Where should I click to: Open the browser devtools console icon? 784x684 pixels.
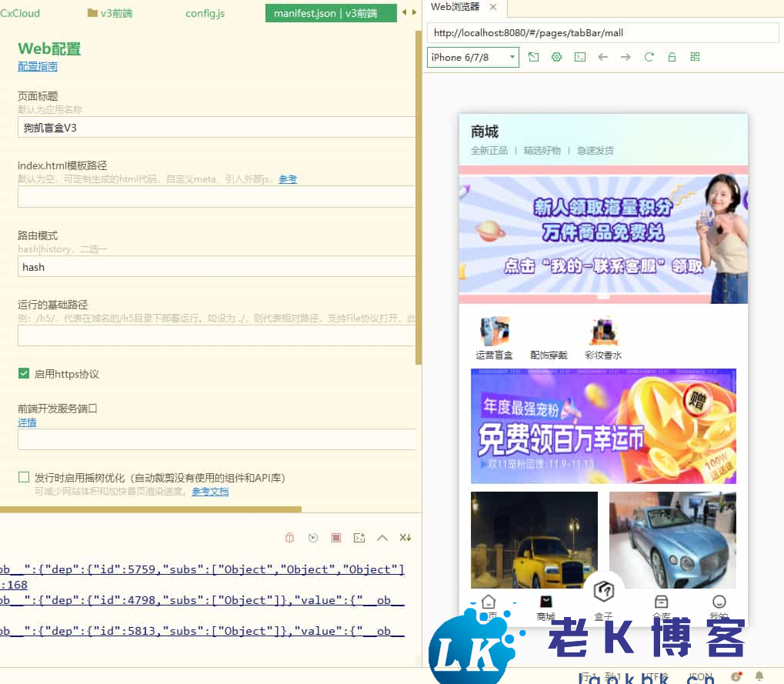point(580,57)
